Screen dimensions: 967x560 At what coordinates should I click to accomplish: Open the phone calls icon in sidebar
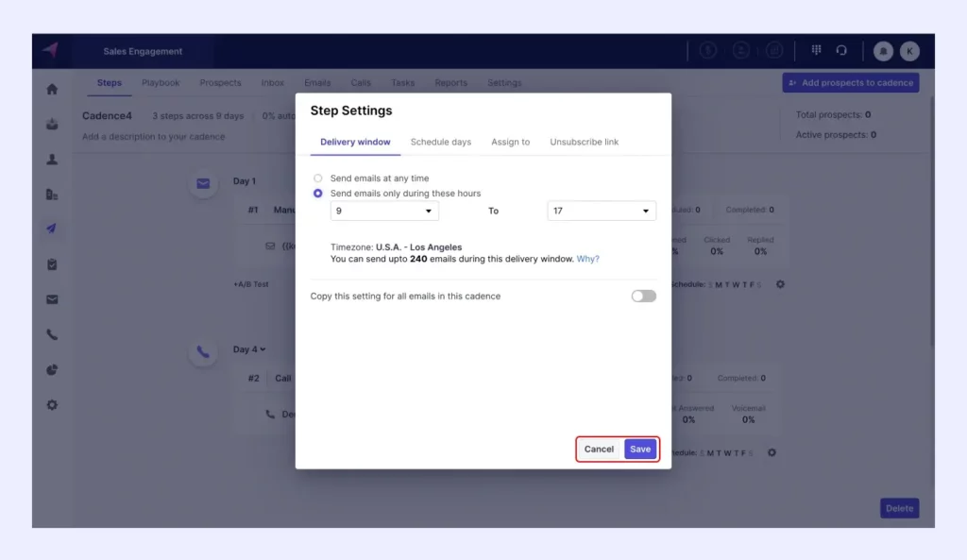52,335
